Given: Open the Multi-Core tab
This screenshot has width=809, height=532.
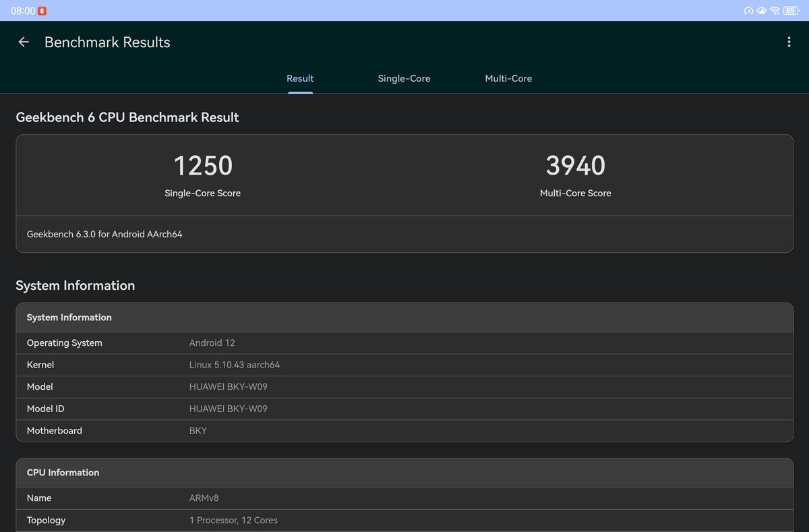Looking at the screenshot, I should (508, 78).
